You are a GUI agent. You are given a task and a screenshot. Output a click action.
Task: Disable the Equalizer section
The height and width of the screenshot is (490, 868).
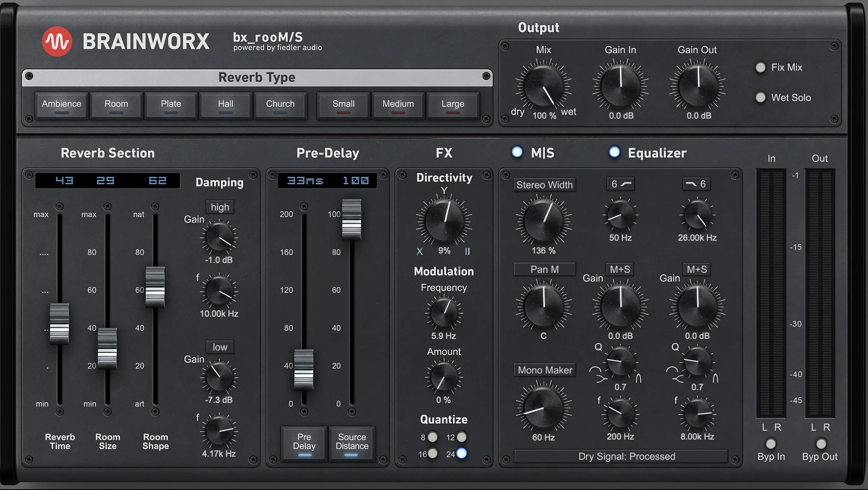coord(615,152)
